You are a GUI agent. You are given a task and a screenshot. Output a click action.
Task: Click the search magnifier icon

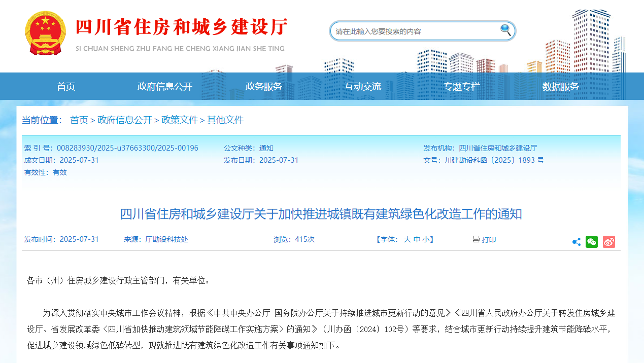point(505,30)
